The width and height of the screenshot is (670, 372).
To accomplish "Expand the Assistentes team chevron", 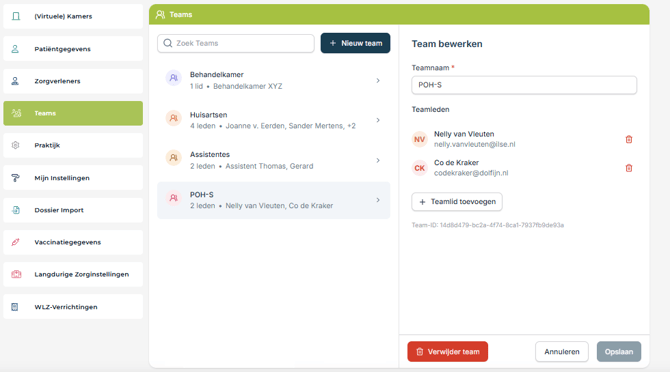I will pyautogui.click(x=378, y=160).
